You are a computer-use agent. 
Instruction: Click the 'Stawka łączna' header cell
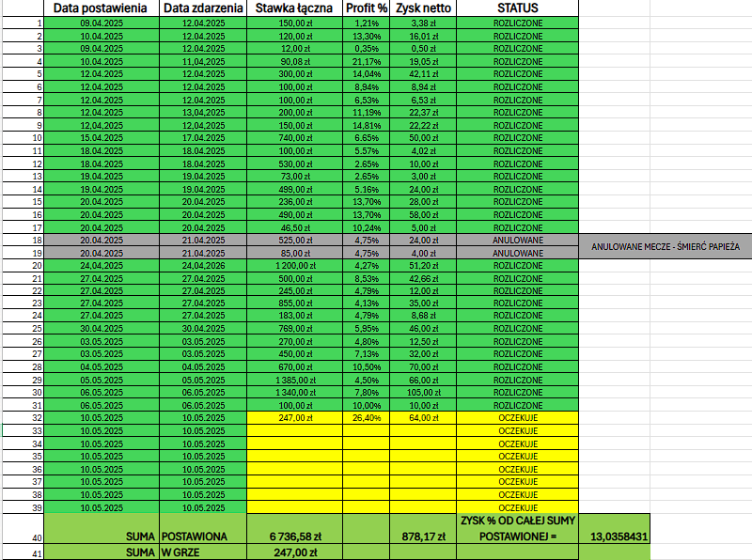(x=294, y=8)
